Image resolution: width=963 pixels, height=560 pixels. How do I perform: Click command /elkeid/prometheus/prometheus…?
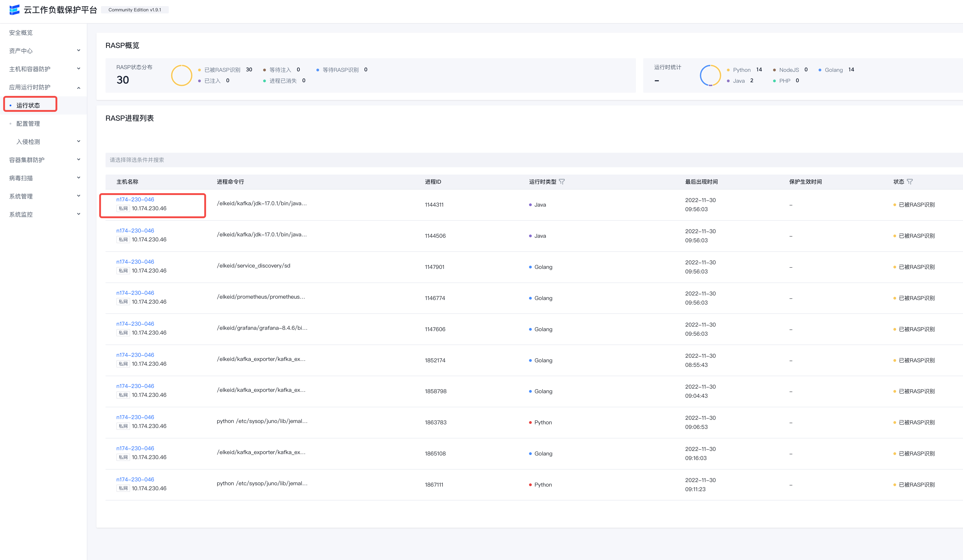click(261, 297)
